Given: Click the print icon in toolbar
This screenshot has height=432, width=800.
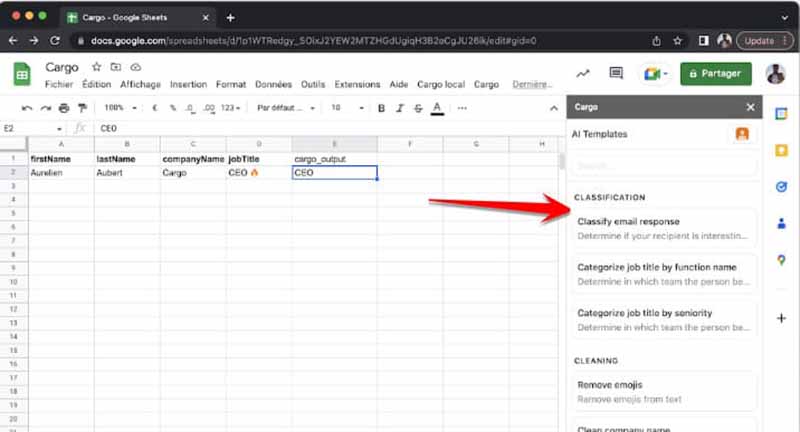Looking at the screenshot, I should (x=63, y=108).
